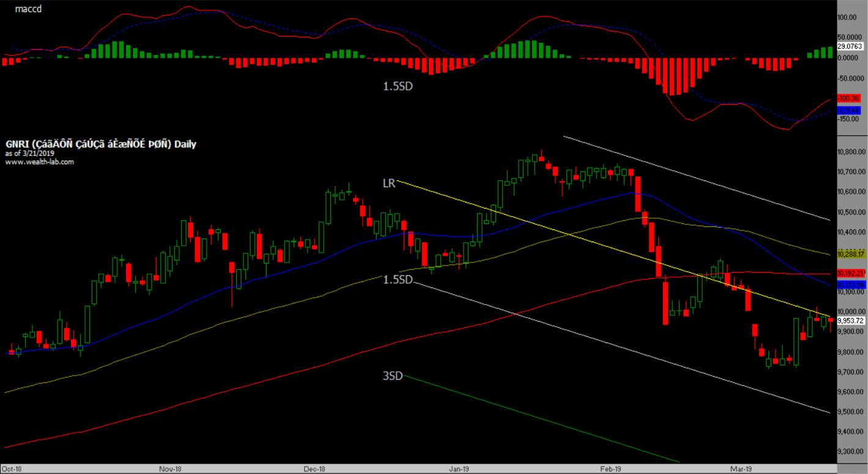Screen dimensions: 868x474
Task: Click the 9,700.00 price axis label
Action: tap(850, 372)
